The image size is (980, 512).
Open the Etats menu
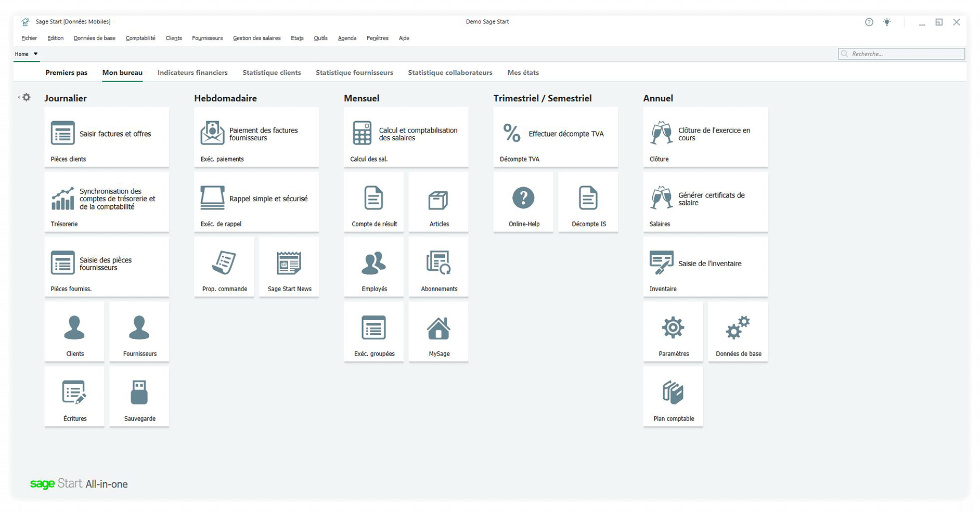(297, 38)
